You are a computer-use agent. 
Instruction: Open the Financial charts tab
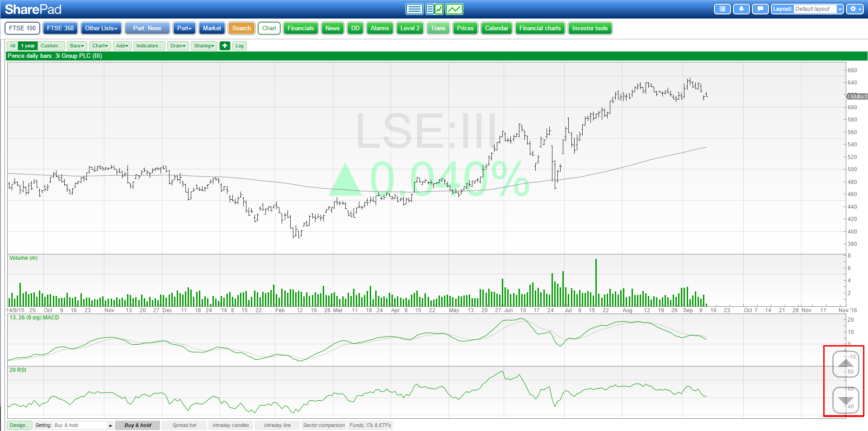pos(540,28)
